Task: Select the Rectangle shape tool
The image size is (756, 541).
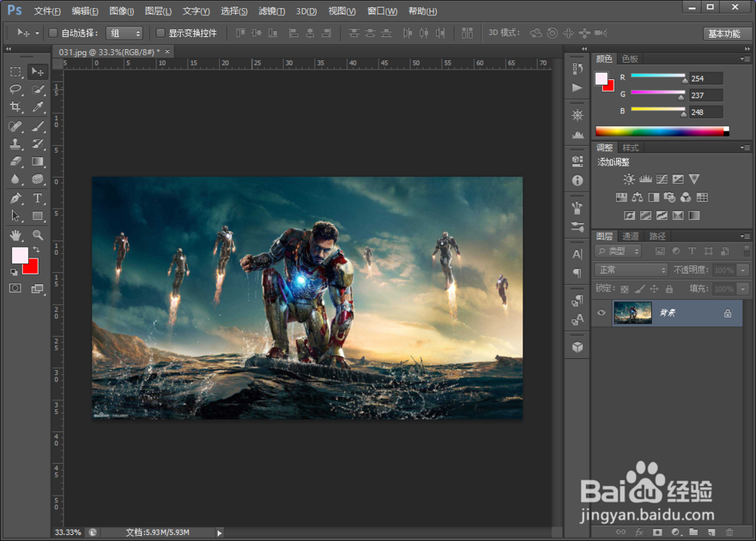Action: click(x=38, y=216)
